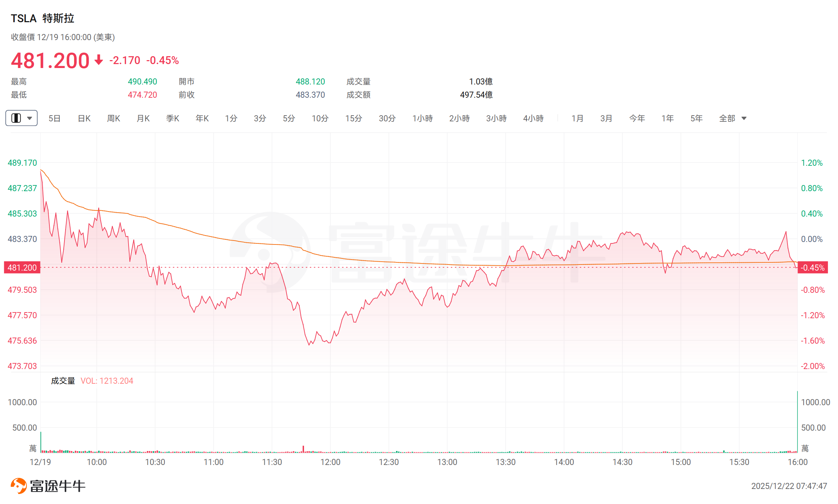Expand the chart type dropdown arrow
The height and width of the screenshot is (504, 838).
[x=30, y=118]
